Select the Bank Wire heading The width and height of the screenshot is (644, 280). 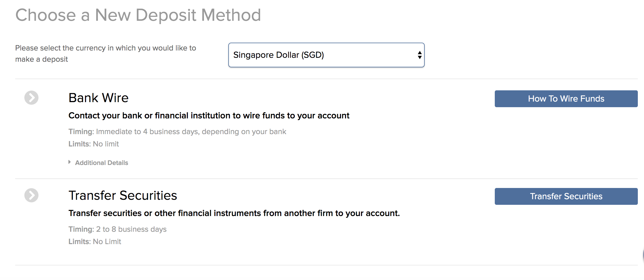[98, 98]
